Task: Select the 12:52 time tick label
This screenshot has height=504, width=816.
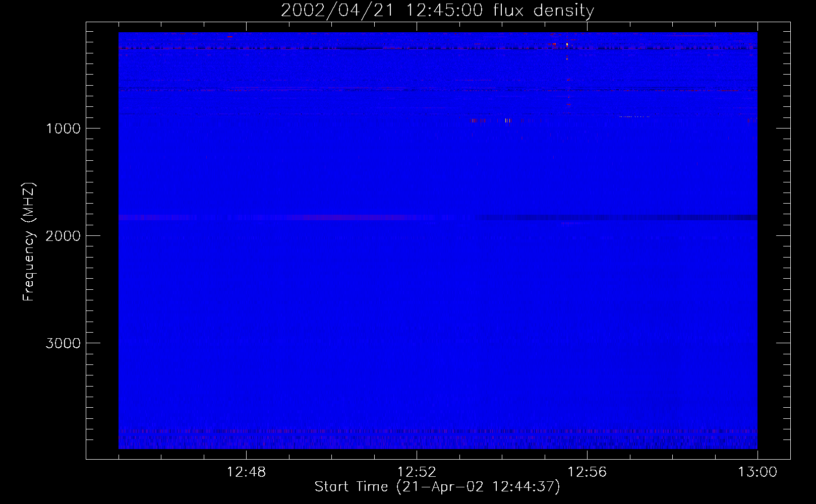Action: click(x=417, y=472)
